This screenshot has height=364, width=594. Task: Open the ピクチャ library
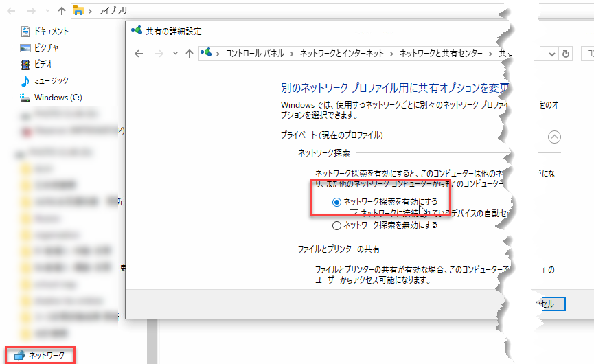pyautogui.click(x=46, y=48)
